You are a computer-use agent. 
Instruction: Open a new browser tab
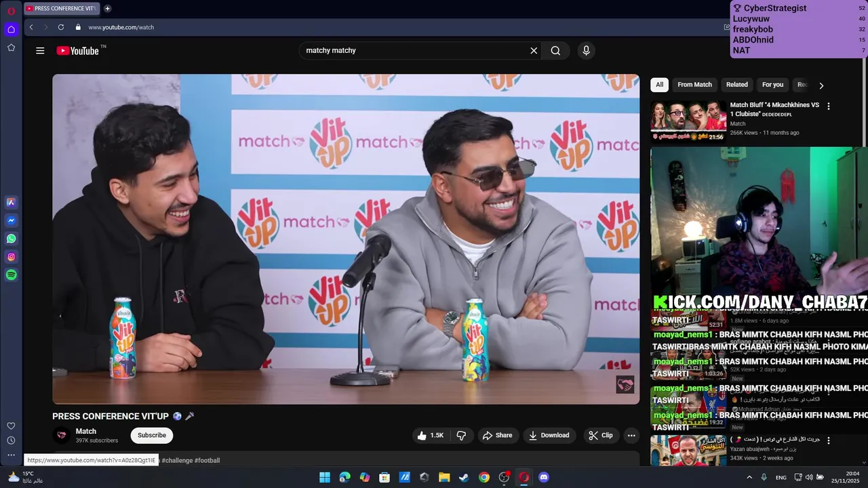pos(107,9)
